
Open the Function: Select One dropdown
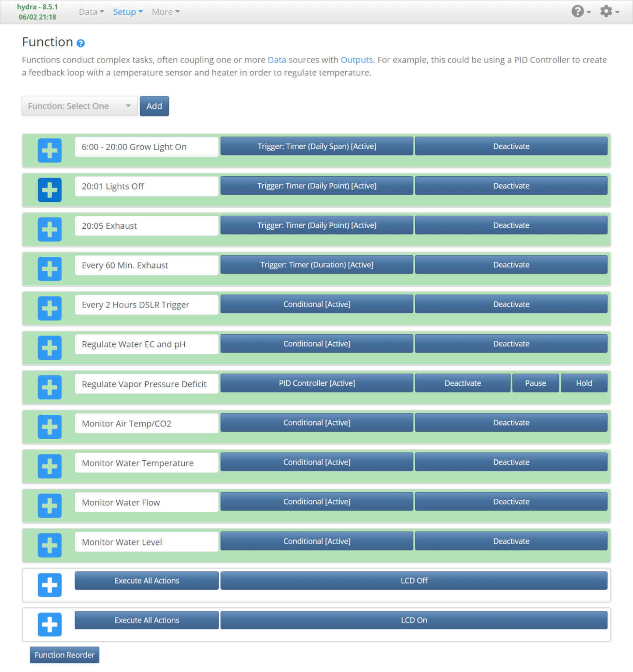click(x=79, y=106)
